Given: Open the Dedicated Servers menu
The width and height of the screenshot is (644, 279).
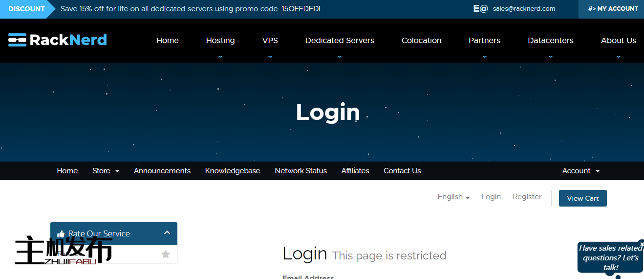Looking at the screenshot, I should 340,41.
